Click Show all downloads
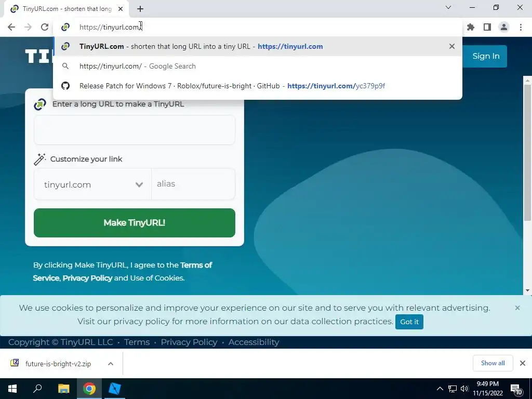The height and width of the screenshot is (399, 532). [493, 363]
